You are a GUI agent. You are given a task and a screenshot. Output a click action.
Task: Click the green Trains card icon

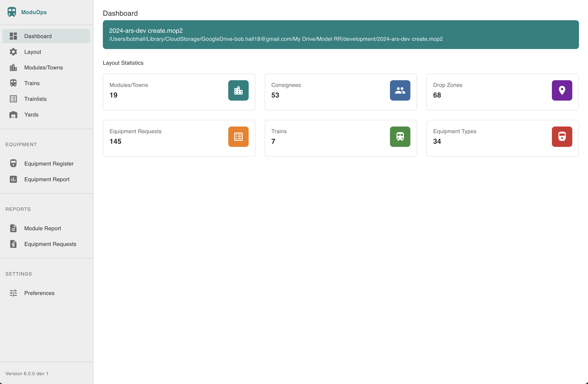click(x=400, y=136)
